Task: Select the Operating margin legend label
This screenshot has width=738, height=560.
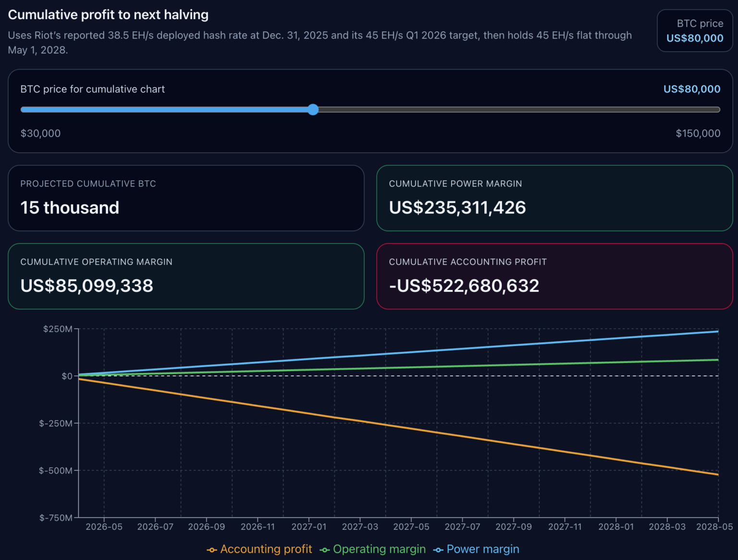Action: pyautogui.click(x=379, y=549)
